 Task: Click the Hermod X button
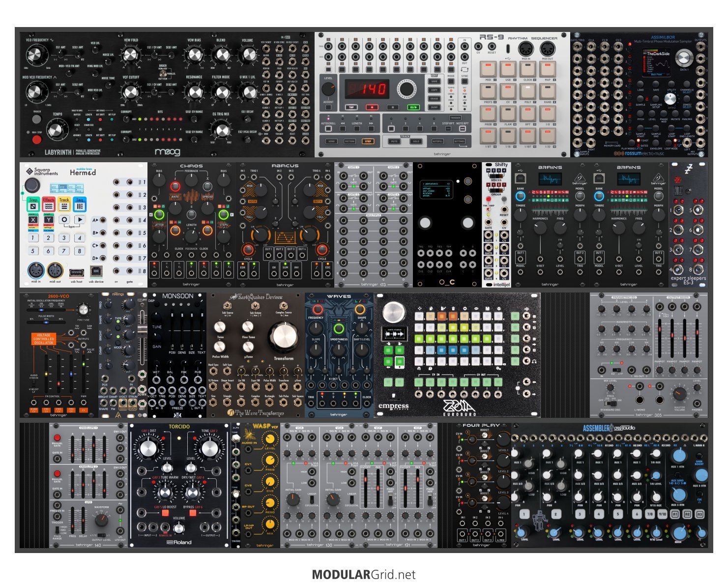pyautogui.click(x=33, y=219)
